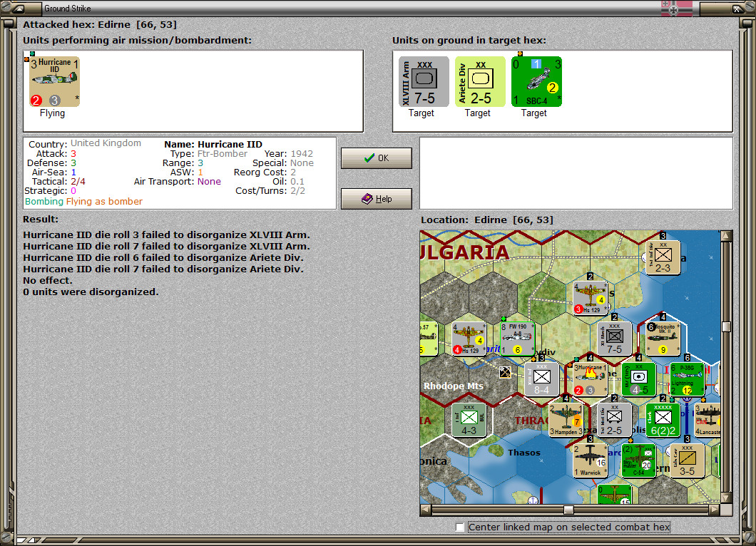Click the Warwick aircraft counter on map
The image size is (756, 546).
[x=590, y=460]
